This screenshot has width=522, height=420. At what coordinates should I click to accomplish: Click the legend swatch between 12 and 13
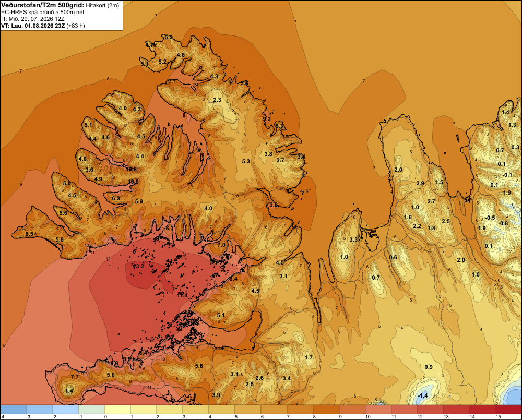coord(431,410)
